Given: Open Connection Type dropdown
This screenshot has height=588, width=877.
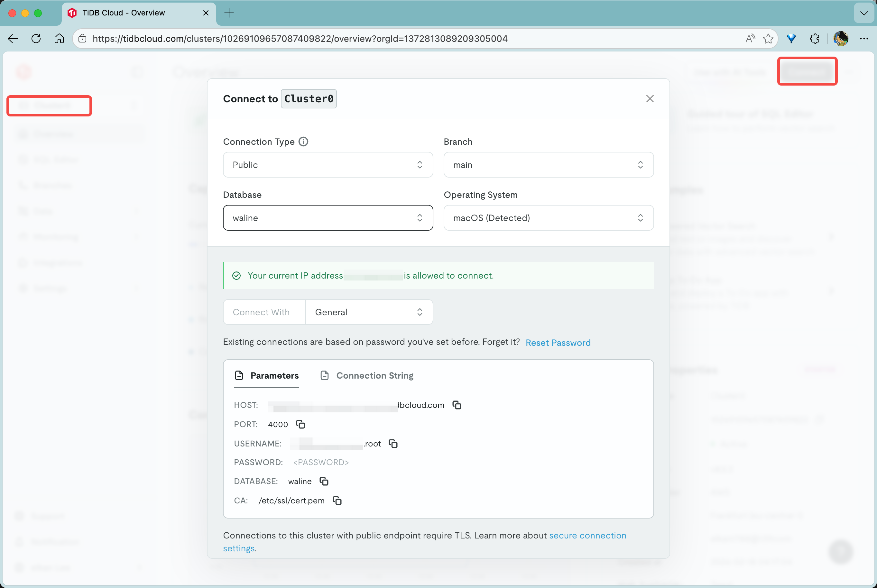Looking at the screenshot, I should pos(328,165).
